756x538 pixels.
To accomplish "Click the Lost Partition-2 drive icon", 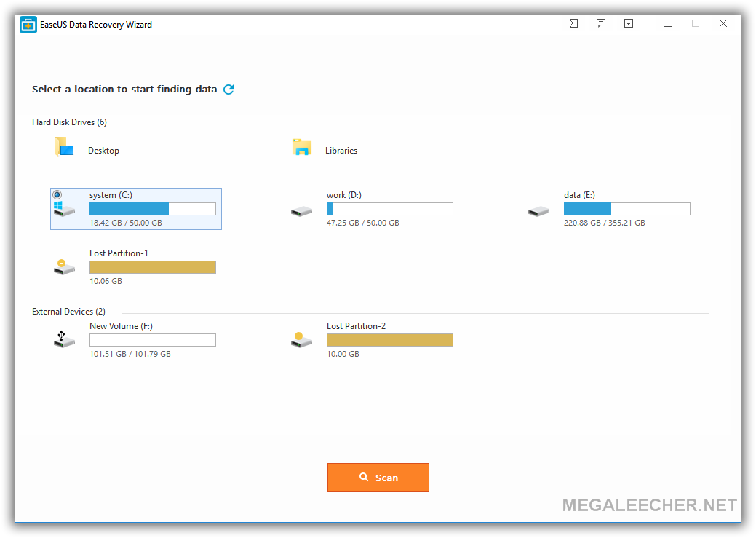I will (302, 340).
